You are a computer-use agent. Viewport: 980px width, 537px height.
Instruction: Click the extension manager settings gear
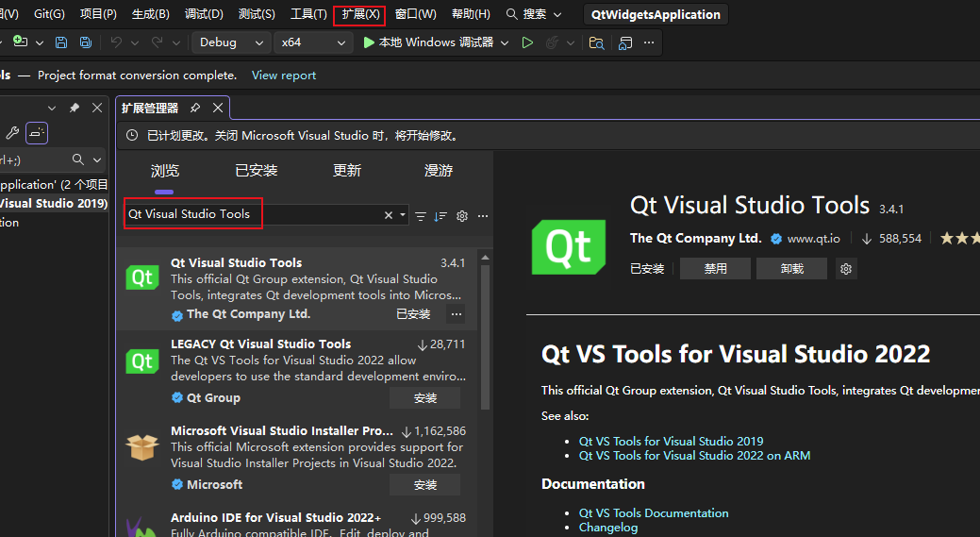click(462, 216)
